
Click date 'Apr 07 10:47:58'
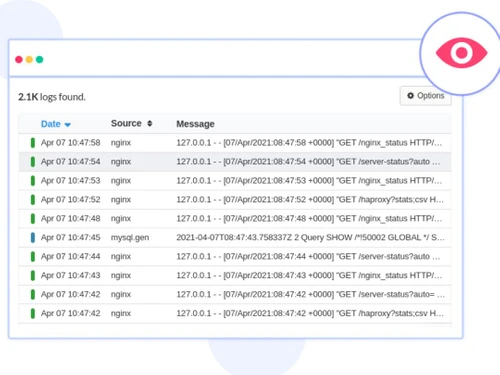[x=71, y=143]
